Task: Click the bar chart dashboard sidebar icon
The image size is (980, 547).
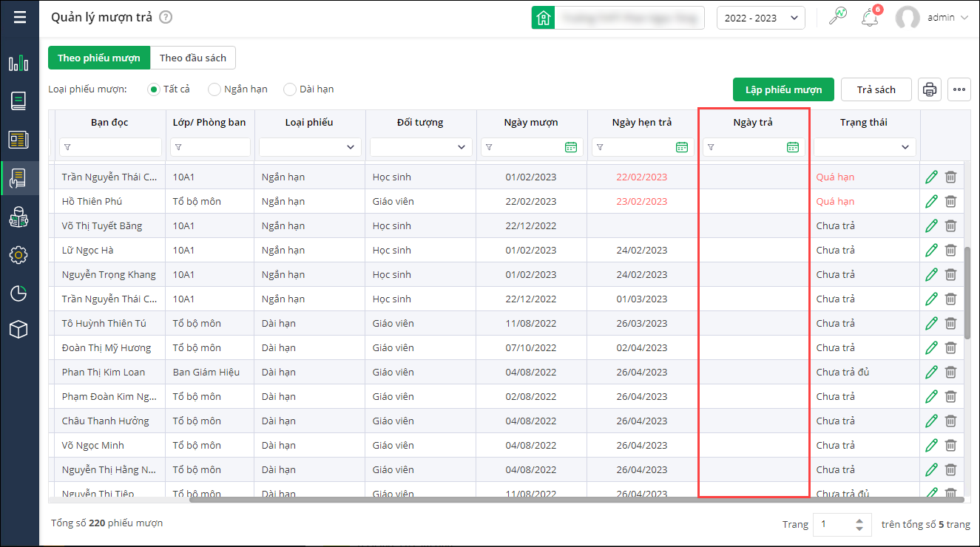Action: (x=18, y=64)
